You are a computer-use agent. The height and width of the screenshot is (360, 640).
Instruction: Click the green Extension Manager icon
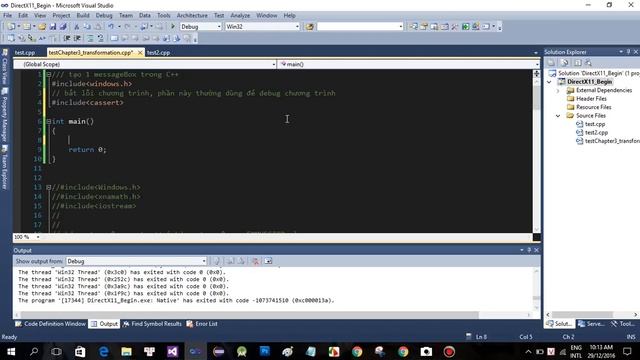(465, 27)
